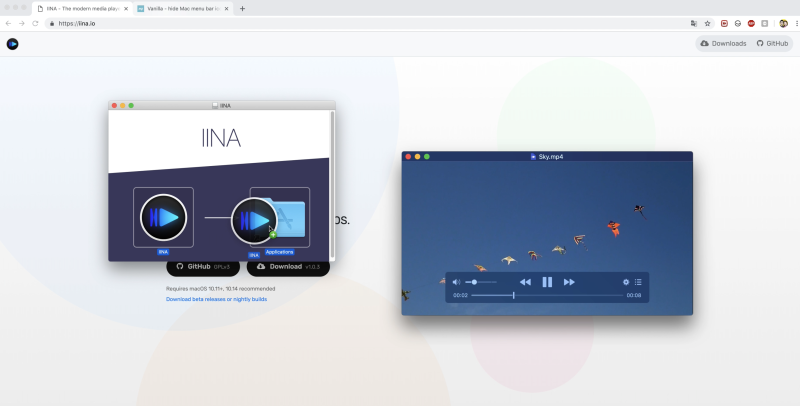
Task: Open Download beta releases or nightly builds link
Action: pos(216,299)
